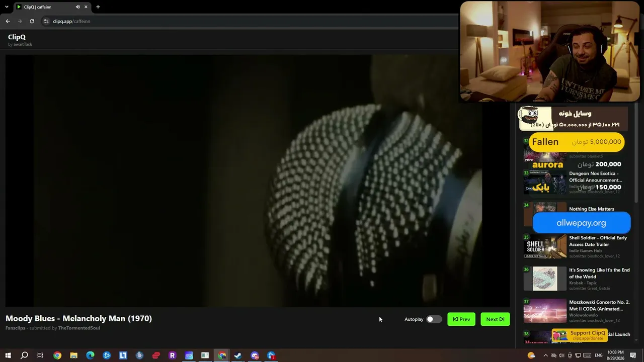Show hidden system tray icons

click(545, 355)
